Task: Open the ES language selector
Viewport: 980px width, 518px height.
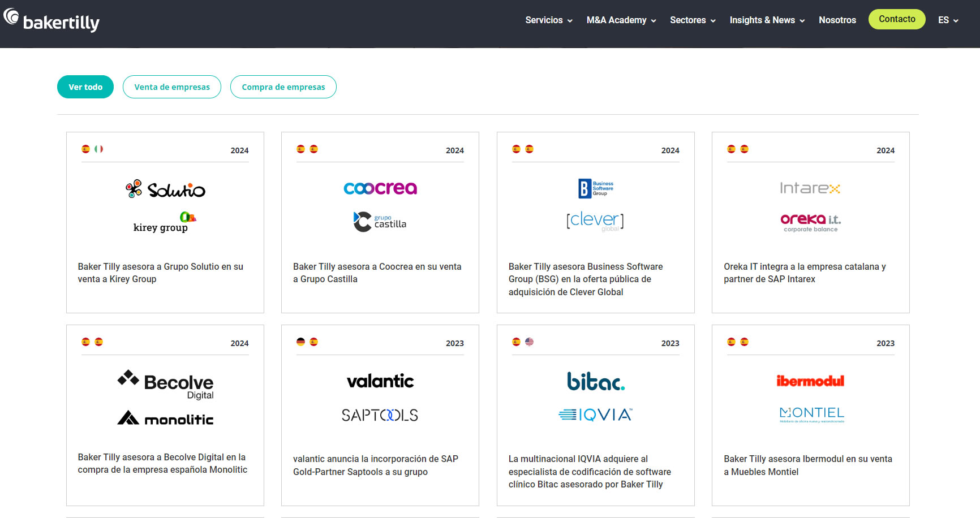Action: (x=948, y=20)
